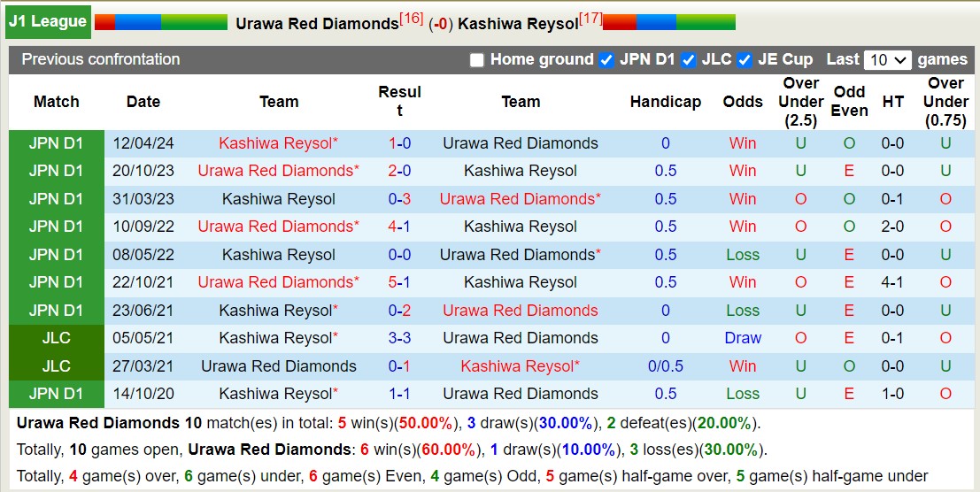980x492 pixels.
Task: Click the 50.00% win percentage in summary
Action: click(426, 423)
